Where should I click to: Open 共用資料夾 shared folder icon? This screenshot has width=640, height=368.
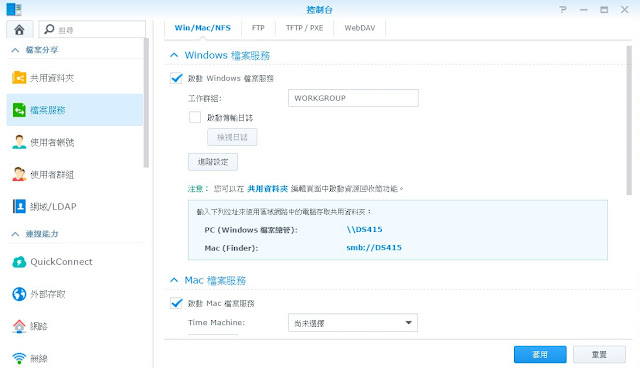click(19, 78)
